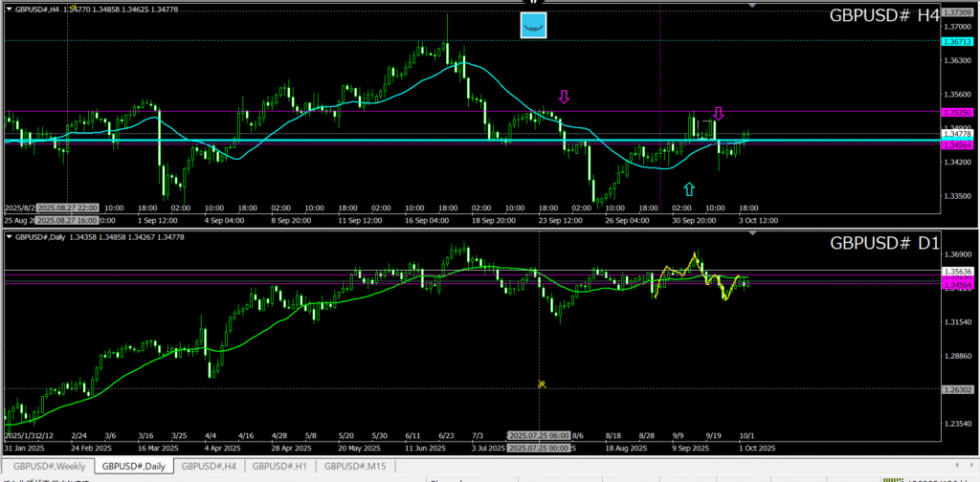This screenshot has height=482, width=980.
Task: Select the magenta down arrow near 23 Sep
Action: [564, 97]
